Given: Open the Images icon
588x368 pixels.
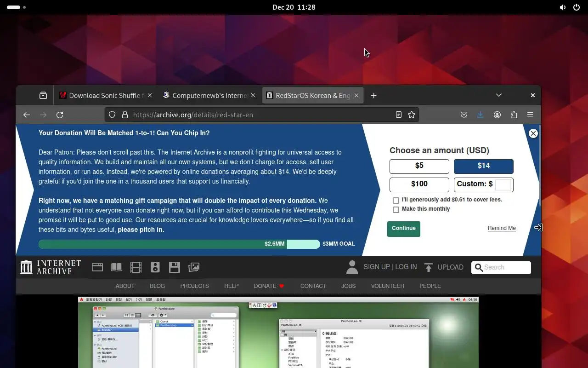Looking at the screenshot, I should [194, 267].
